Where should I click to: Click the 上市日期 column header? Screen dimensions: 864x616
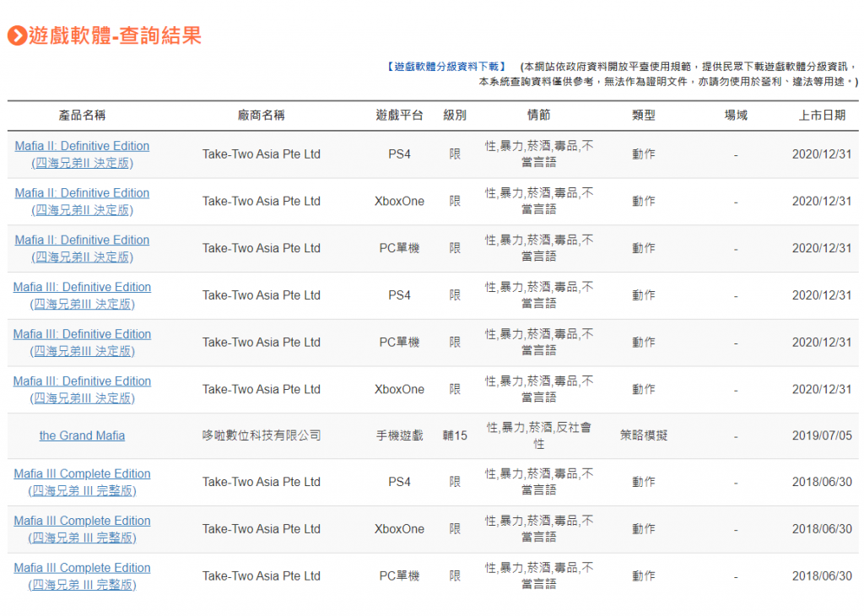822,115
